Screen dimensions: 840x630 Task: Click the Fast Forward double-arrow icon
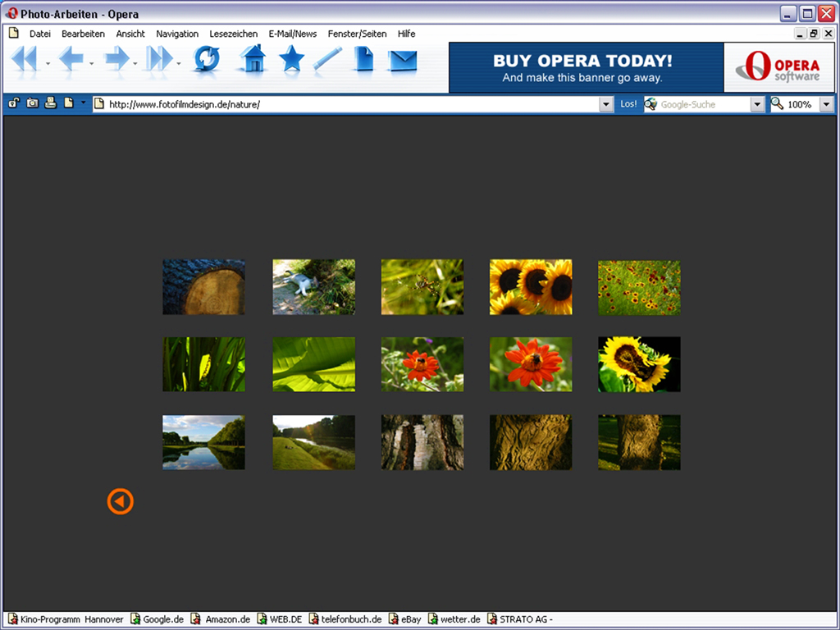(160, 58)
